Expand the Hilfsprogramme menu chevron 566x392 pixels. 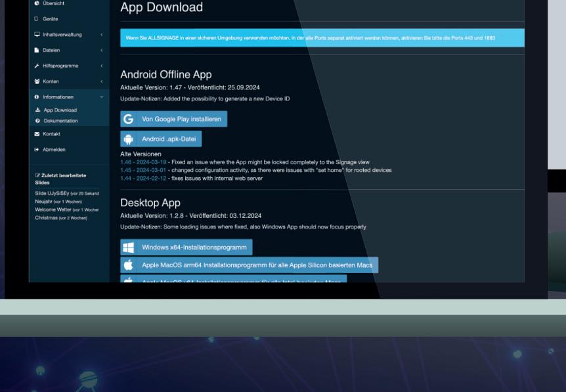[x=101, y=66]
